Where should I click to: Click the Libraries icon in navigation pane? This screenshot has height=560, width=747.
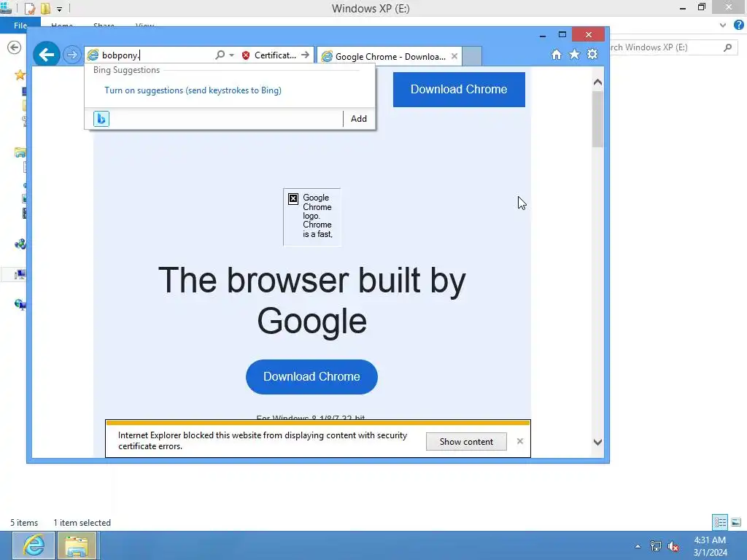(x=20, y=153)
